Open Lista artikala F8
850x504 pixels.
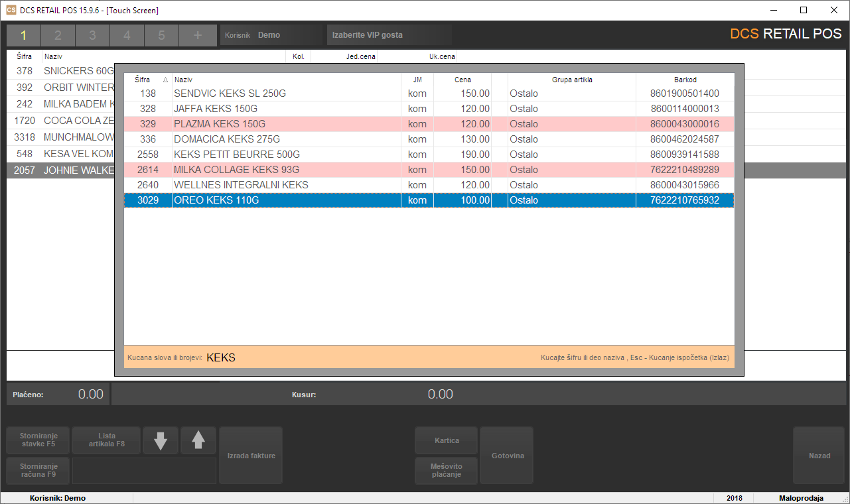106,440
